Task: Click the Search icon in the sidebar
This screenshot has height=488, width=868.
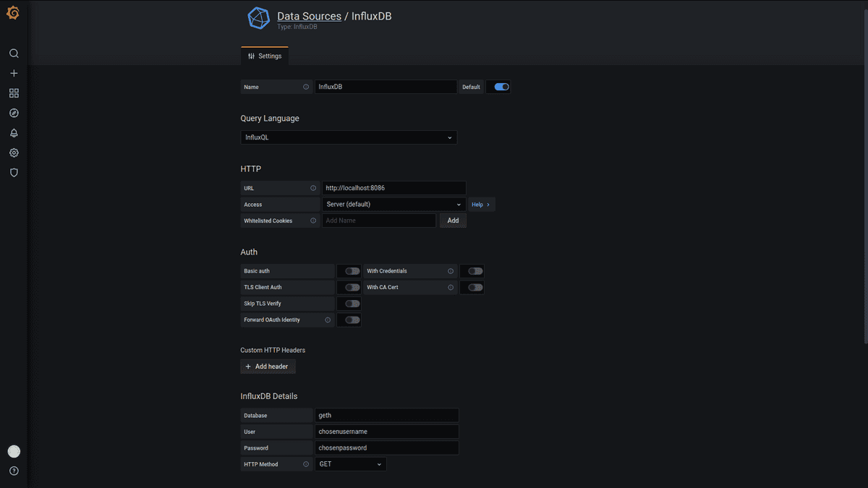Action: pyautogui.click(x=13, y=53)
